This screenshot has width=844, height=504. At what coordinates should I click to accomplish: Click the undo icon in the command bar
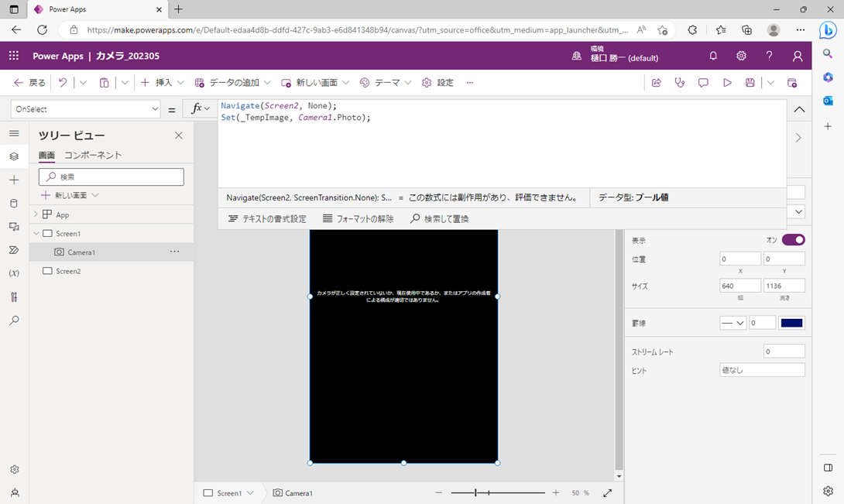[63, 82]
